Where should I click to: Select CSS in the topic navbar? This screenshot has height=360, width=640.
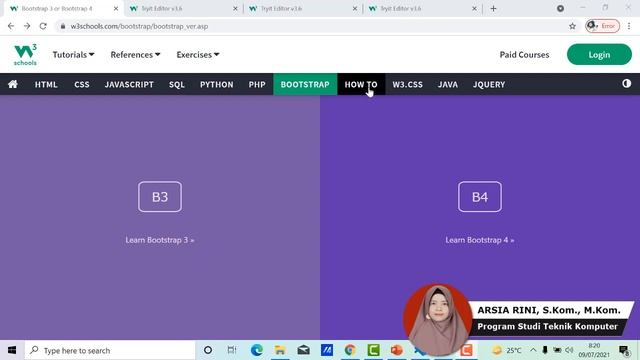[82, 84]
